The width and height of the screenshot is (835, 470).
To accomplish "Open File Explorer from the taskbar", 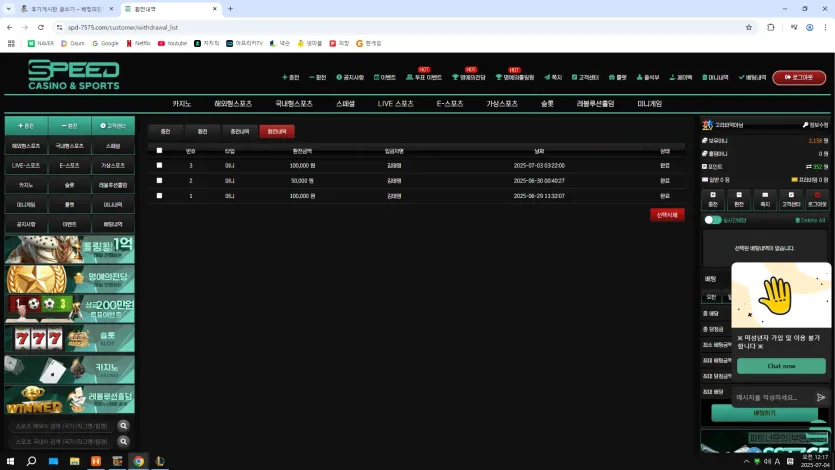I will (75, 461).
